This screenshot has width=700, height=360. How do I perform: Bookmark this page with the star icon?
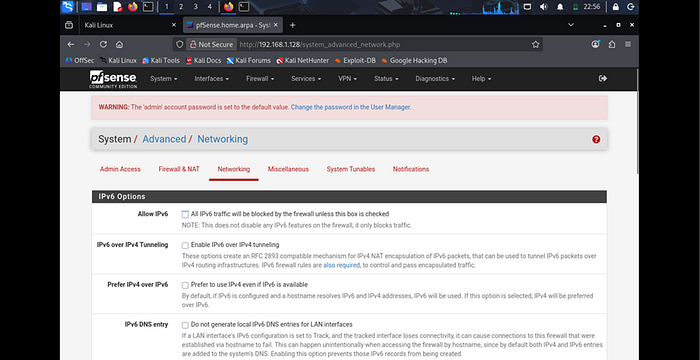[536, 44]
